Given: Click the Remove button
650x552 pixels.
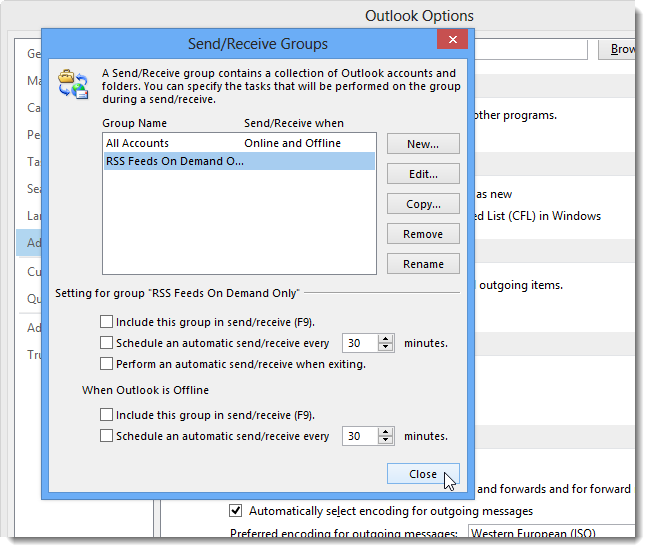Looking at the screenshot, I should 423,234.
